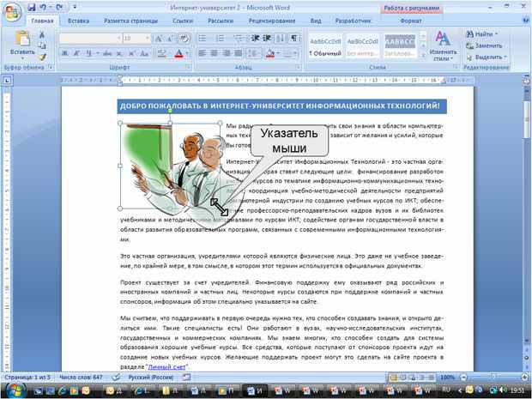Open the Буфер обмена dialog launcher

click(x=51, y=67)
